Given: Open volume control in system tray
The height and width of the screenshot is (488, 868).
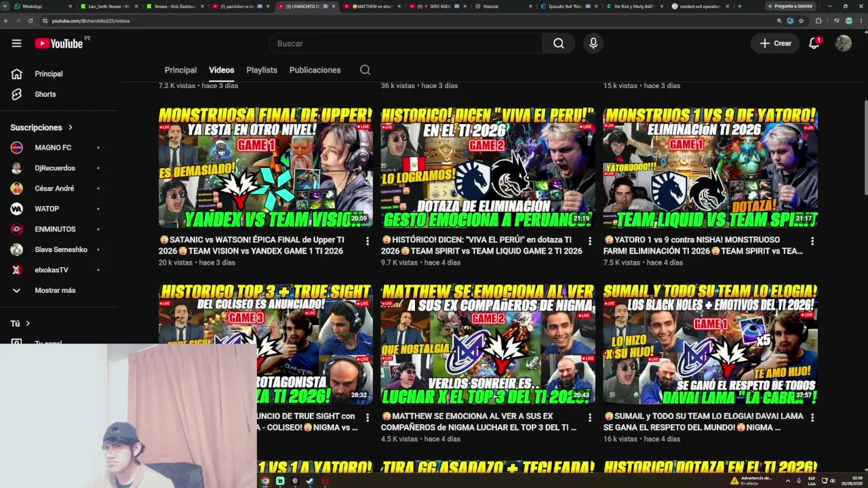Looking at the screenshot, I should pos(833,481).
